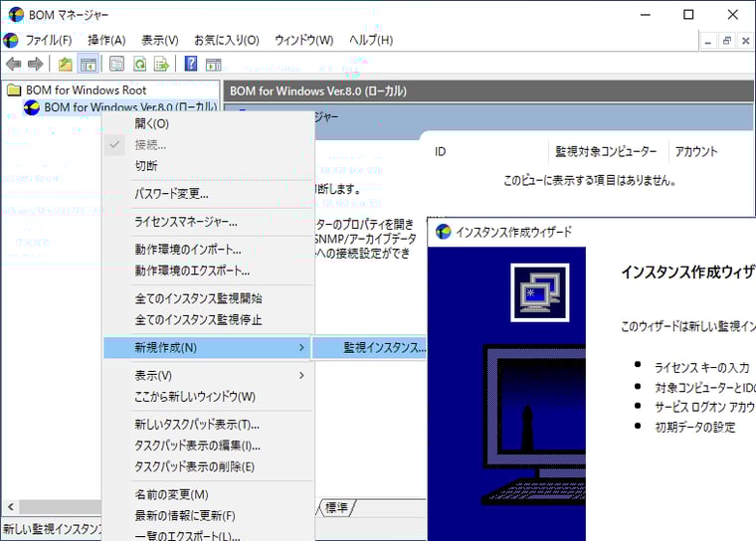
Task: Toggle the Show/Hide console tree icon
Action: (88, 64)
